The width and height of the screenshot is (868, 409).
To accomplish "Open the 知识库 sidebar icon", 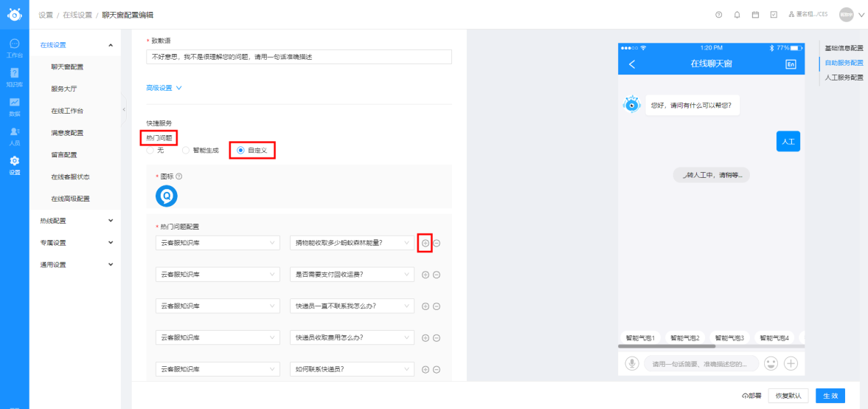I will (x=15, y=77).
